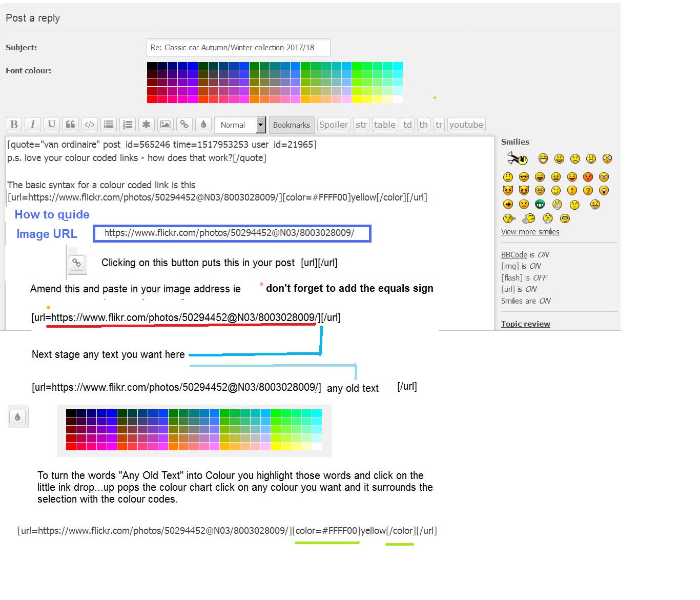The width and height of the screenshot is (700, 600).
Task: Insert the question mark smiley
Action: tap(588, 190)
